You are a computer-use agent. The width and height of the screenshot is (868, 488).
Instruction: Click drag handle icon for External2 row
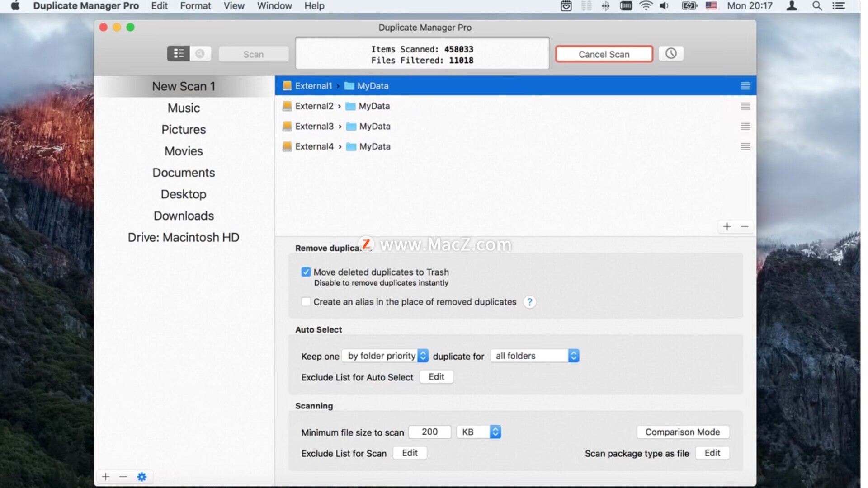[745, 106]
